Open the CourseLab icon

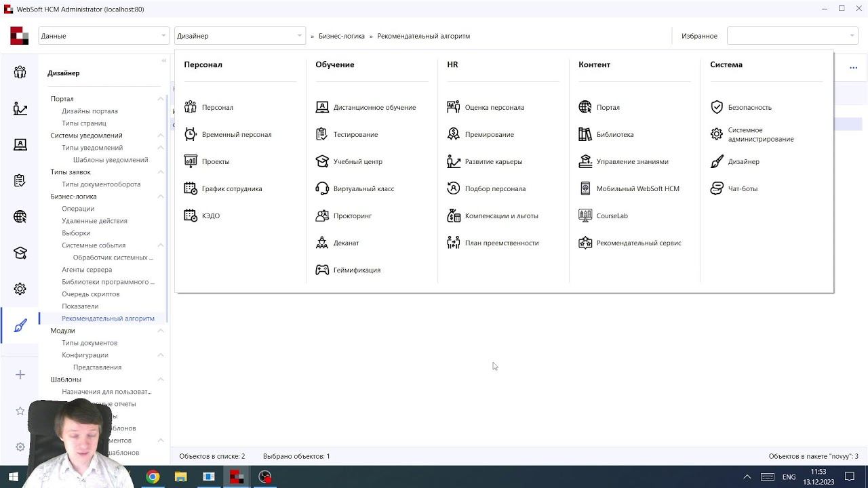click(585, 216)
